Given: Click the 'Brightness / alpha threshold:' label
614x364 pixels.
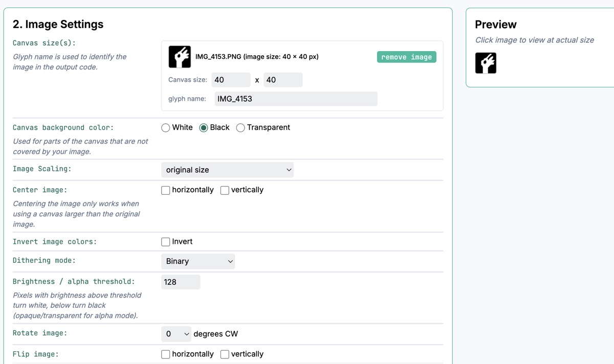Looking at the screenshot, I should [x=74, y=281].
